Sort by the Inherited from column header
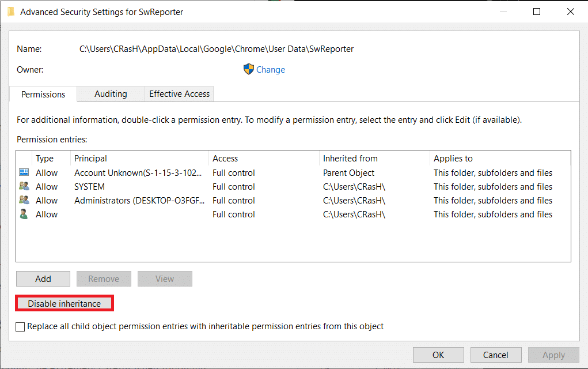Viewport: 588px width, 369px height. point(350,159)
